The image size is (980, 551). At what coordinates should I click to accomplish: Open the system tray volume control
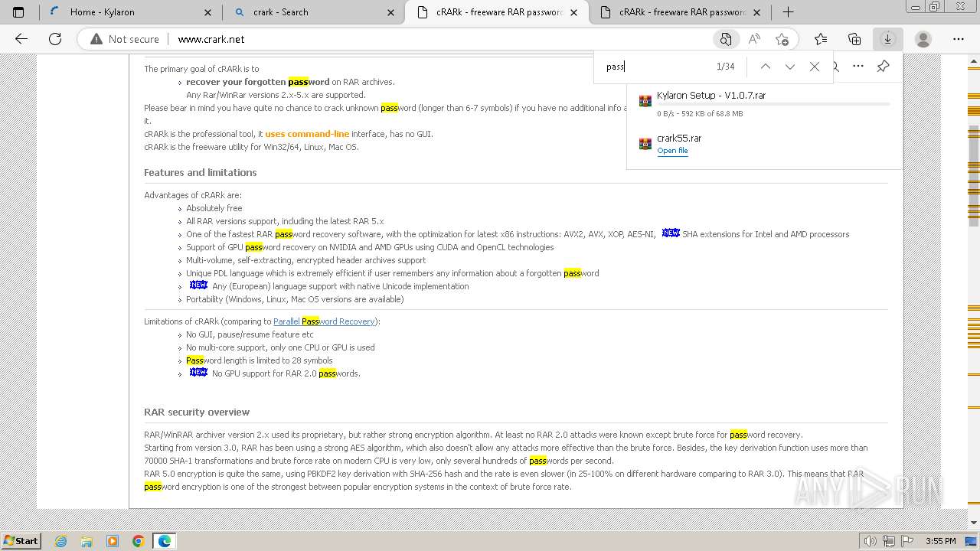(871, 541)
